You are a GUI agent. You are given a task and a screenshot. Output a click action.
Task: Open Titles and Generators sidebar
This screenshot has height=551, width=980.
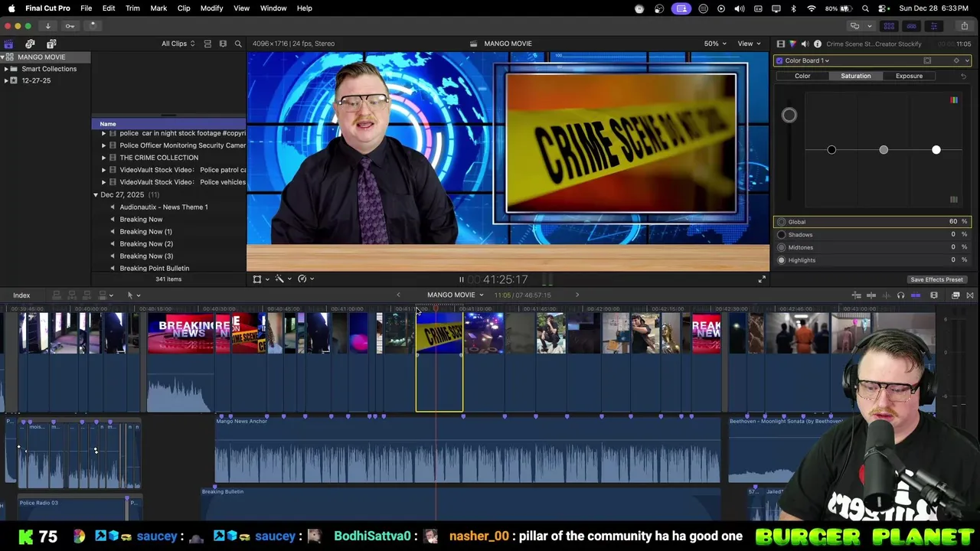coord(51,44)
